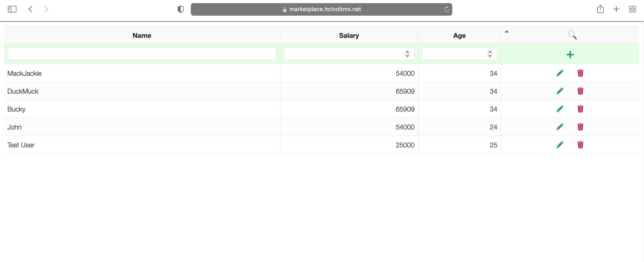Click Bucky's salary value 65909
644x262 pixels.
tap(405, 110)
